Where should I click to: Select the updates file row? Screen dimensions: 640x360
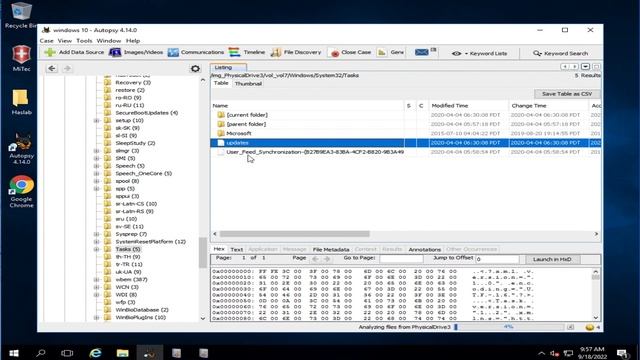point(405,143)
